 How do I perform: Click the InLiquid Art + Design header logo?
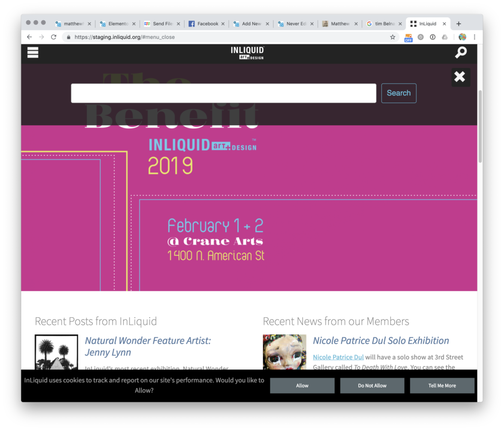click(x=247, y=53)
